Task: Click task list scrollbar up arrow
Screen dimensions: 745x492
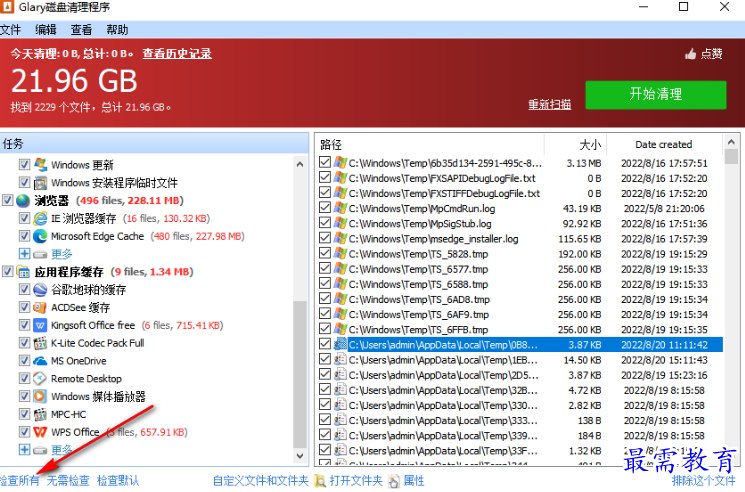Action: 300,164
